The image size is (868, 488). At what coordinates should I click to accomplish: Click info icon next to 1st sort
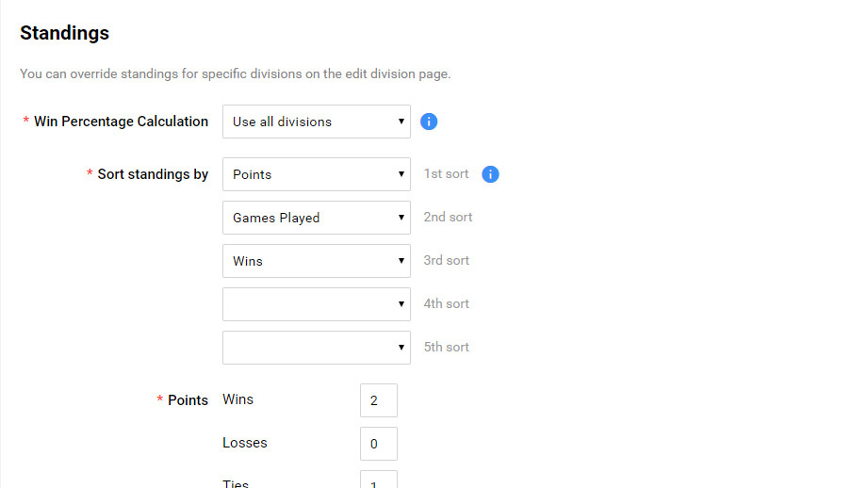point(490,174)
